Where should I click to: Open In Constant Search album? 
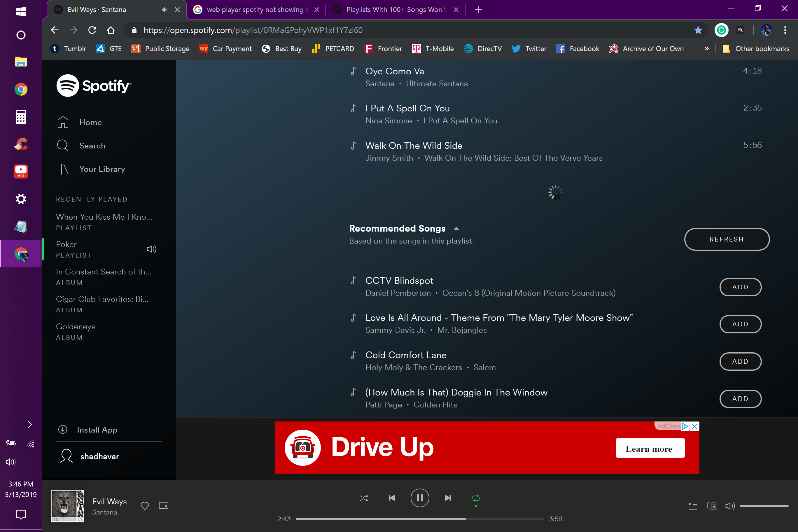(x=104, y=272)
